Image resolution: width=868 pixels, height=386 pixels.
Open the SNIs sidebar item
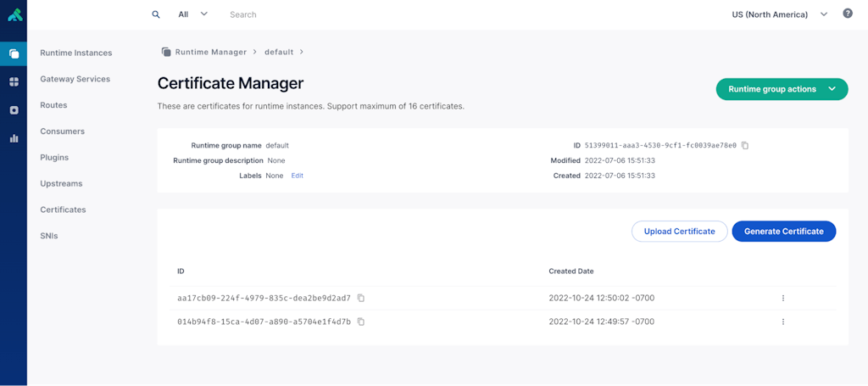49,235
